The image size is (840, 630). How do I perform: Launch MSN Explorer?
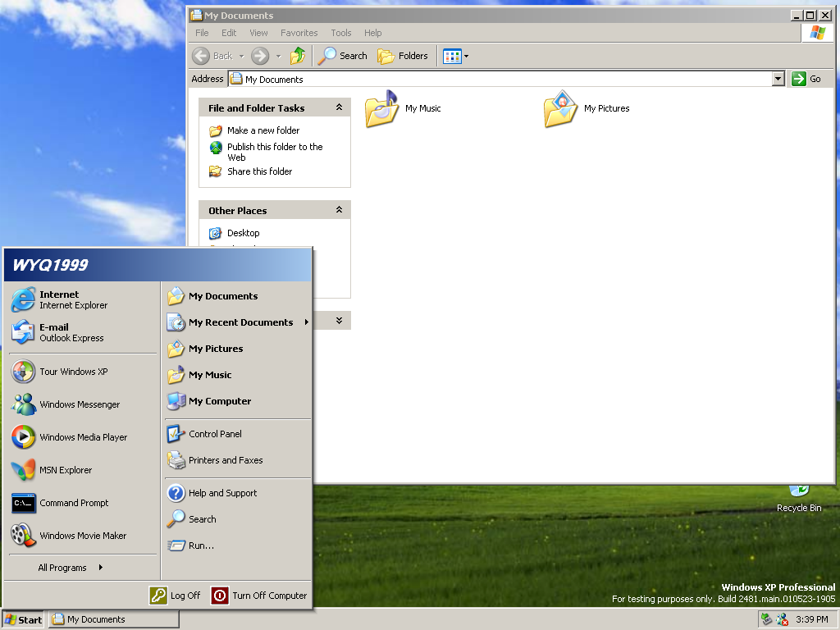coord(65,470)
